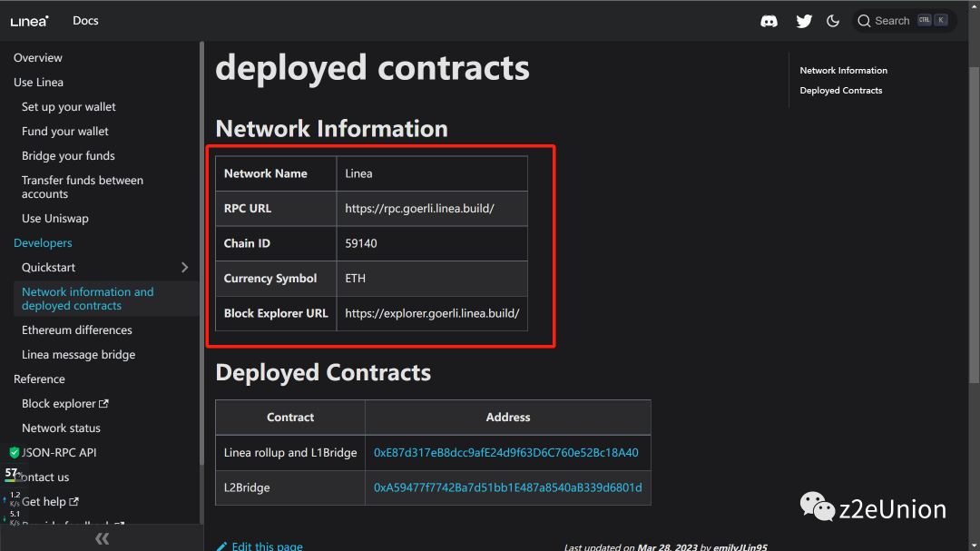Open Ethereum differences sidebar item
980x551 pixels.
(x=77, y=330)
